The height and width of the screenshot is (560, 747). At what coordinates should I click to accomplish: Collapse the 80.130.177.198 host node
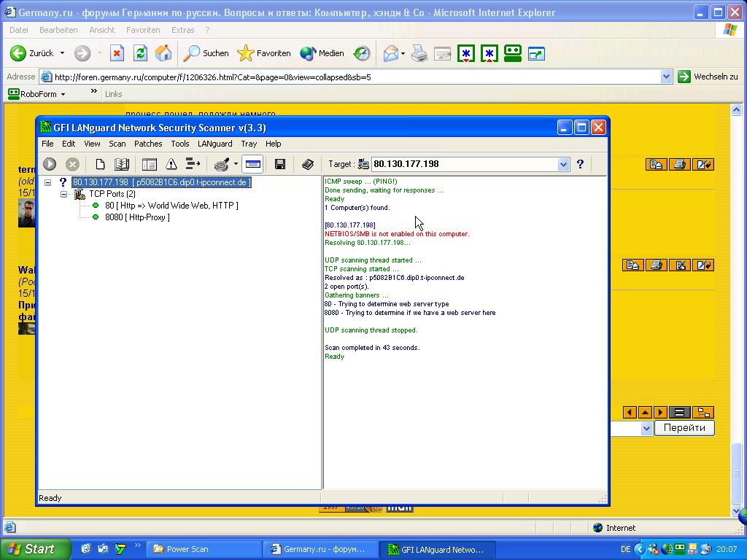pos(47,182)
